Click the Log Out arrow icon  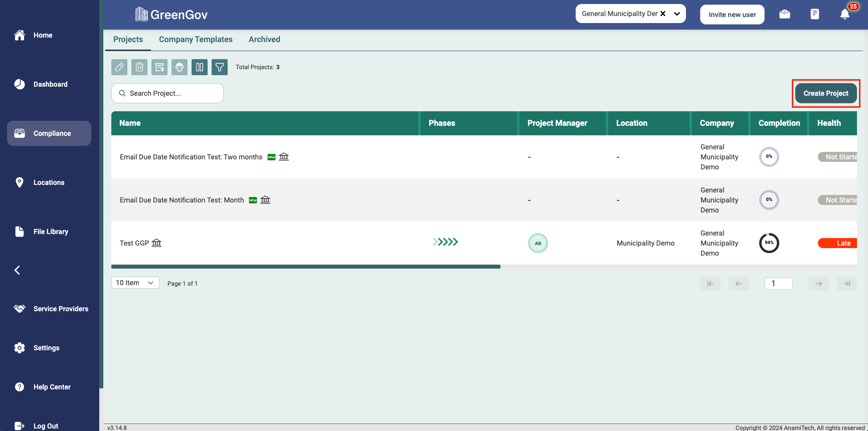20,426
